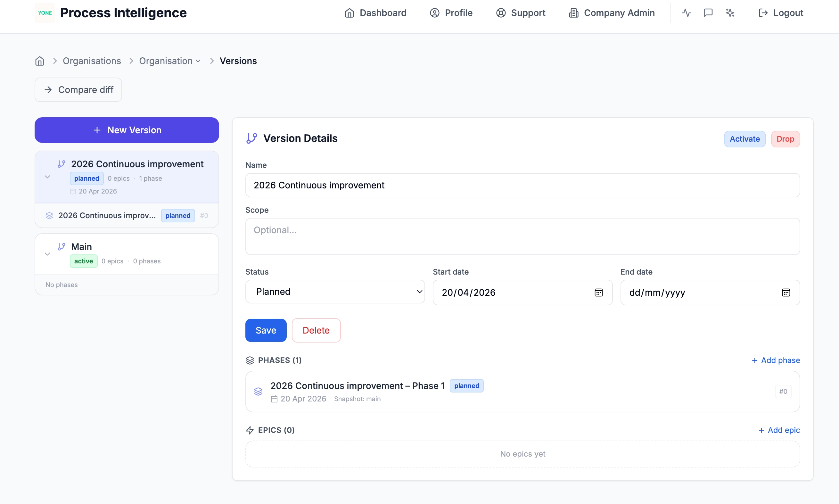The height and width of the screenshot is (504, 839).
Task: Click layers icon in Phase 1 card
Action: click(x=259, y=392)
